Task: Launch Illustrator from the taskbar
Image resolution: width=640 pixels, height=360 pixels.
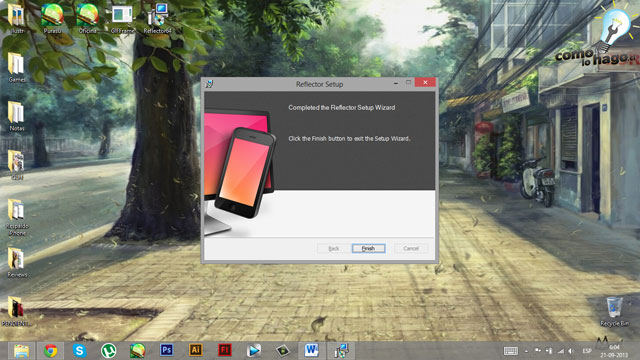Action: pyautogui.click(x=196, y=350)
